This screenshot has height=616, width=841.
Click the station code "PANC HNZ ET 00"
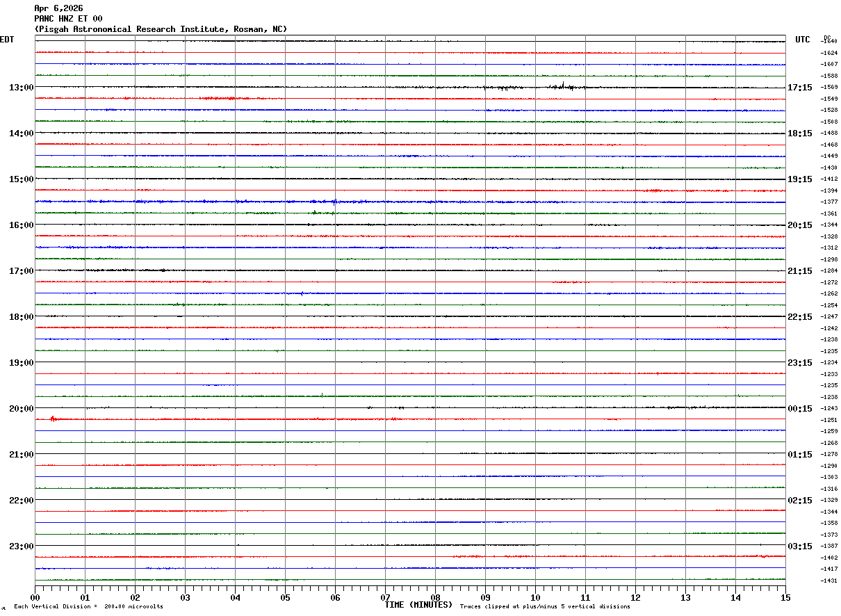68,19
